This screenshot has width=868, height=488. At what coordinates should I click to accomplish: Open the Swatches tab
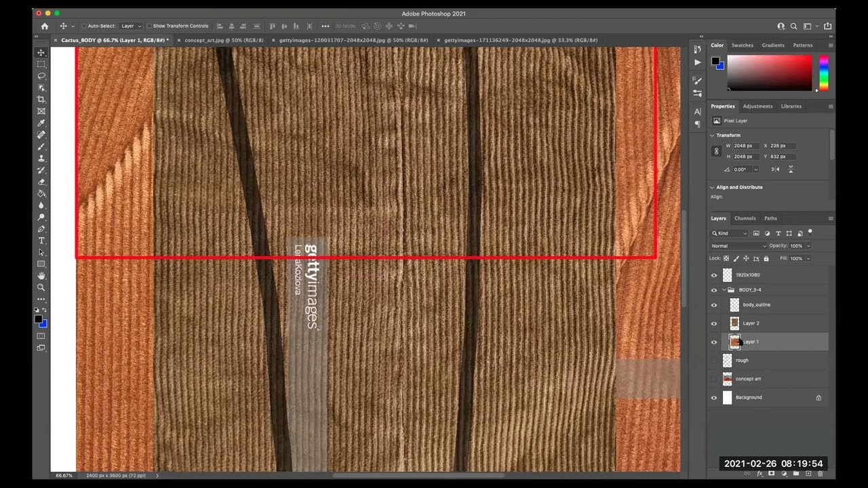[742, 45]
